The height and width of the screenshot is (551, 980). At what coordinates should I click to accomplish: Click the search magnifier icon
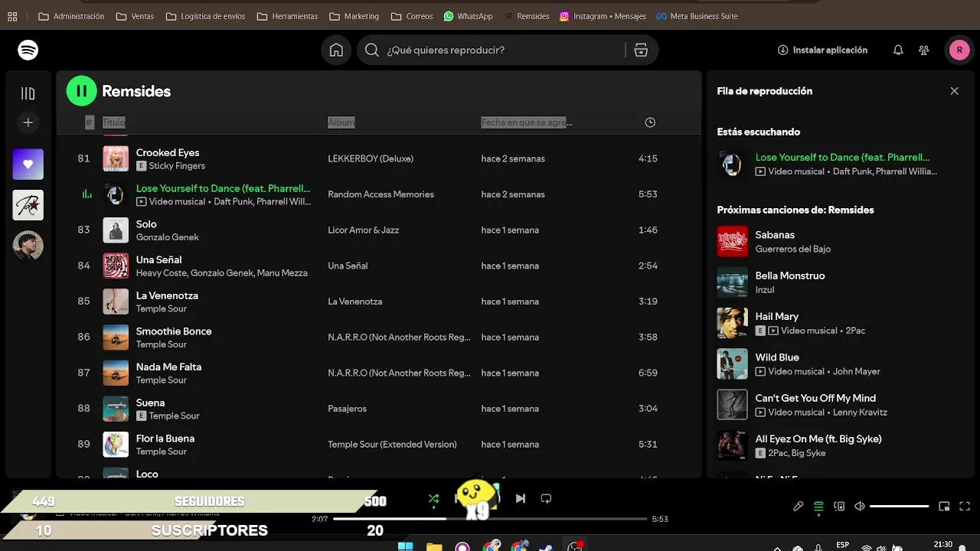click(372, 50)
